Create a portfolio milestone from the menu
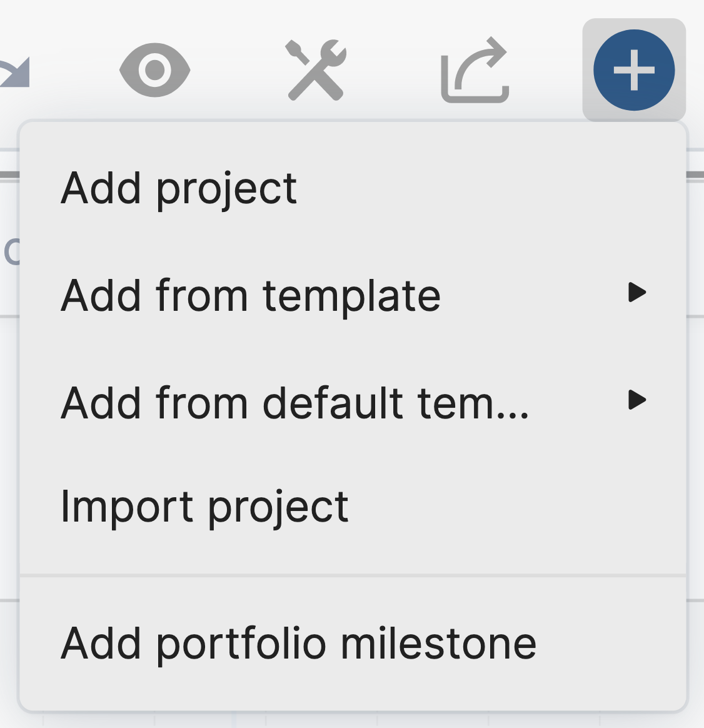Viewport: 704px width, 728px height. (298, 644)
